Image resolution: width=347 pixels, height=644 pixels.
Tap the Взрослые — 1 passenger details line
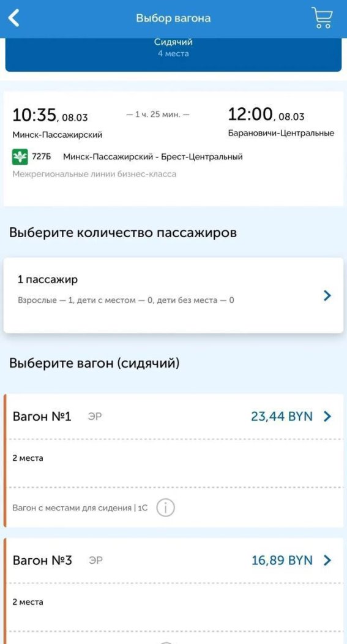click(126, 300)
